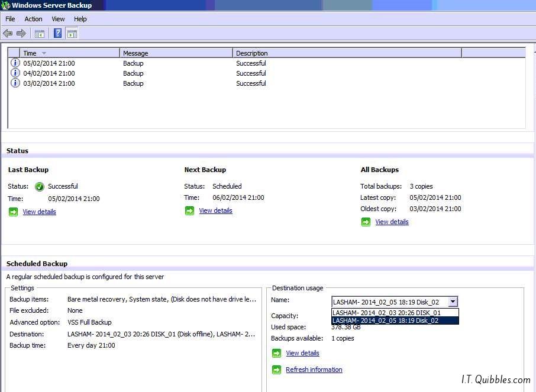Image resolution: width=536 pixels, height=392 pixels.
Task: Click the green Successful status checkmark icon
Action: pyautogui.click(x=40, y=187)
